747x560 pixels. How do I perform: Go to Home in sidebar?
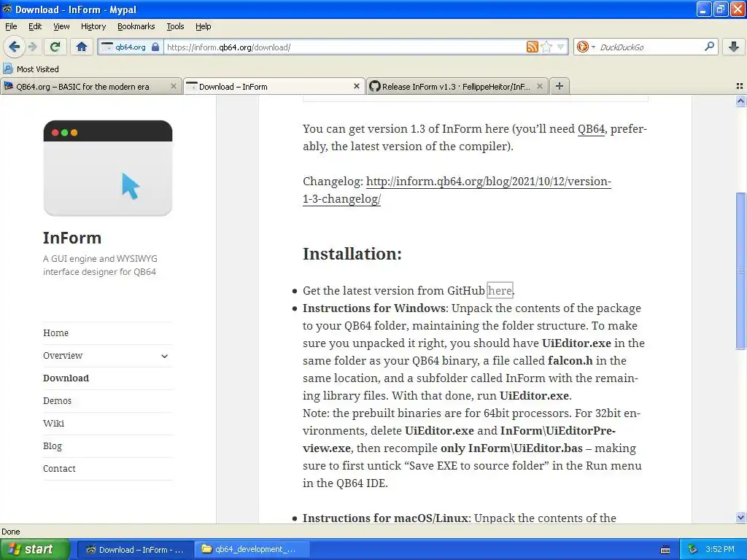point(55,332)
